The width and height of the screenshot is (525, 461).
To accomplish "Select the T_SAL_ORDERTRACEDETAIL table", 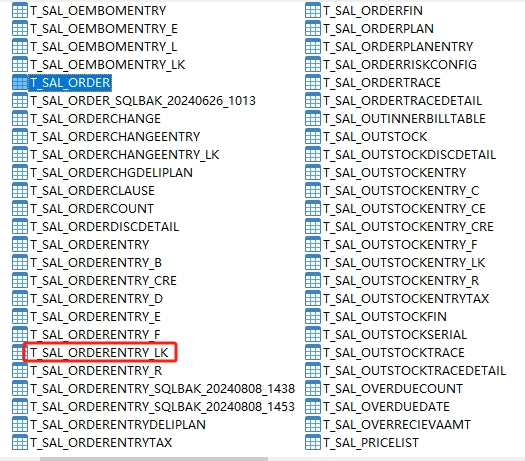I will [403, 101].
